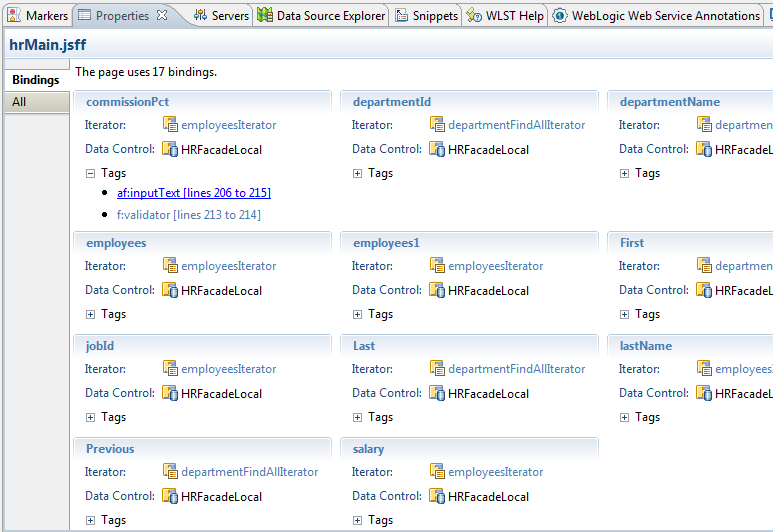Screen dimensions: 773x532
Task: Click iterator icon in employees card
Action: pyautogui.click(x=170, y=265)
